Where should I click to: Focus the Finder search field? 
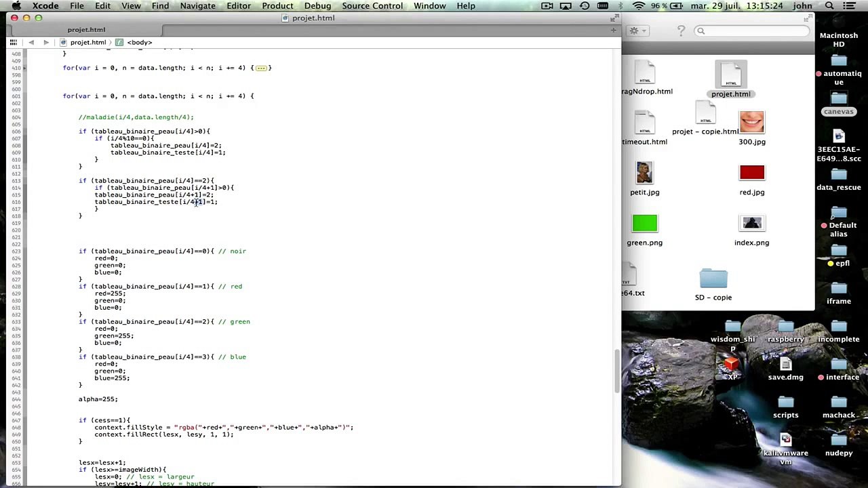tap(751, 30)
